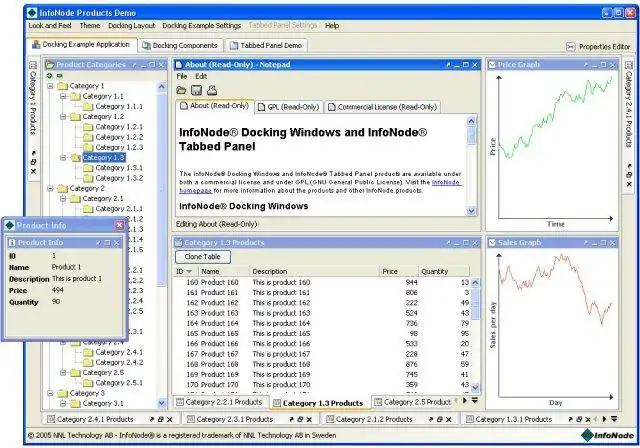Click the pin icon in Notepad title bar
This screenshot has width=640, height=448.
tap(448, 65)
